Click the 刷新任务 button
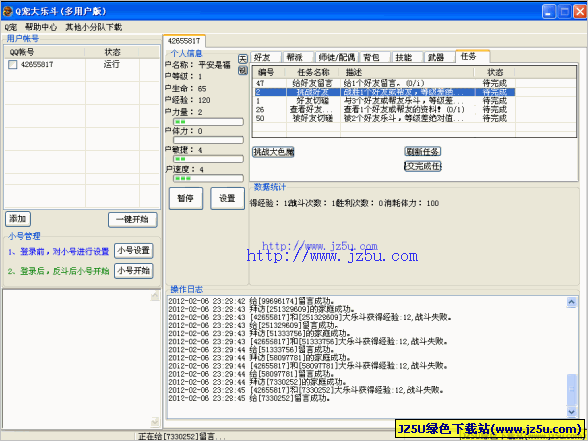 coord(423,152)
